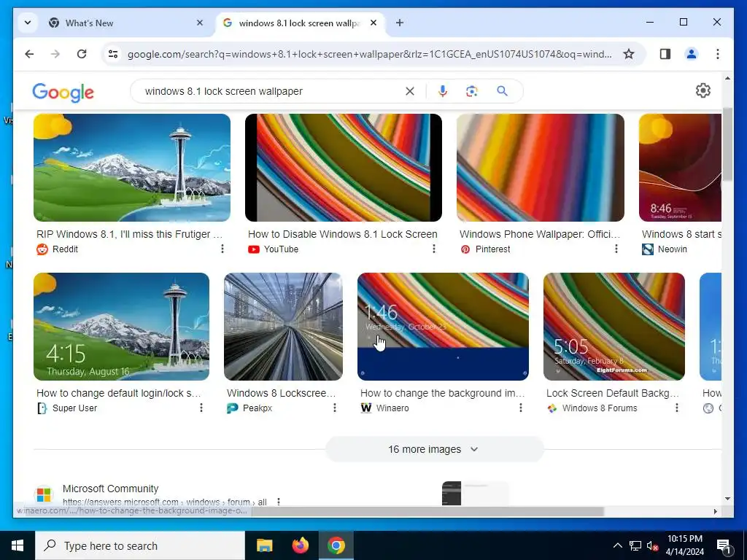Close the What's New tab
Screen dimensions: 747x560
click(200, 23)
